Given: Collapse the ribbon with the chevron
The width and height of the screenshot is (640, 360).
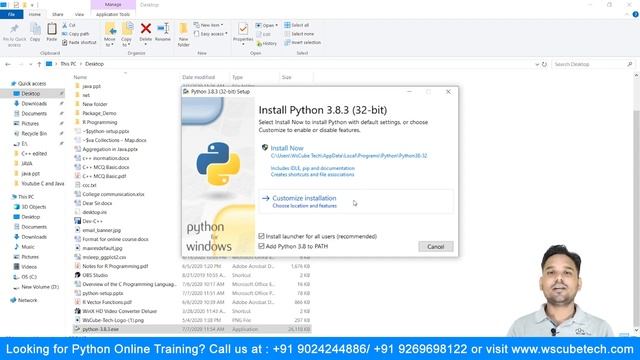Looking at the screenshot, I should [627, 14].
